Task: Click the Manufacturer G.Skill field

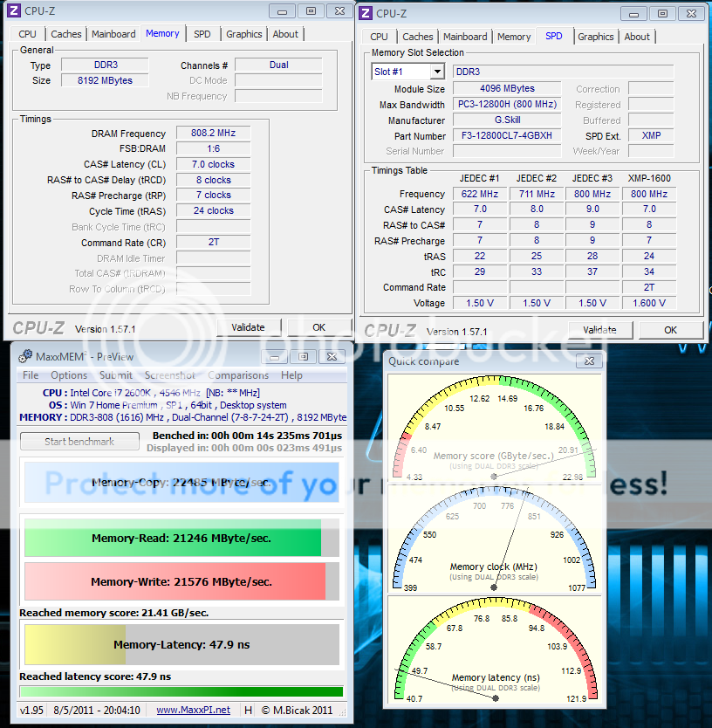Action: click(x=507, y=120)
